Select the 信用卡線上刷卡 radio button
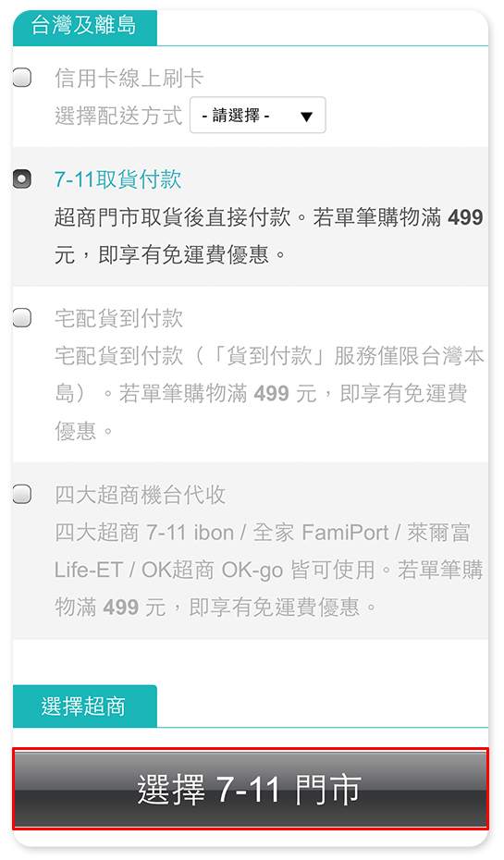The image size is (504, 860). click(x=22, y=78)
